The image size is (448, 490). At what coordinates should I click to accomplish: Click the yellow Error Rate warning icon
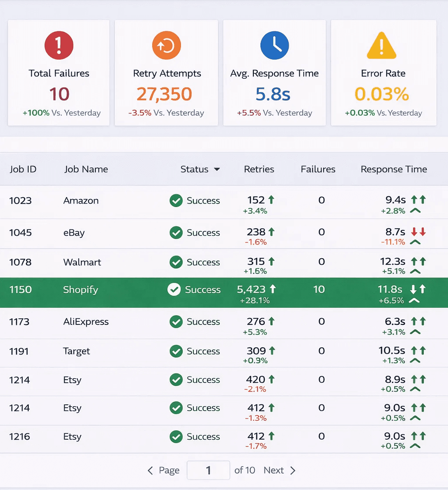point(382,45)
